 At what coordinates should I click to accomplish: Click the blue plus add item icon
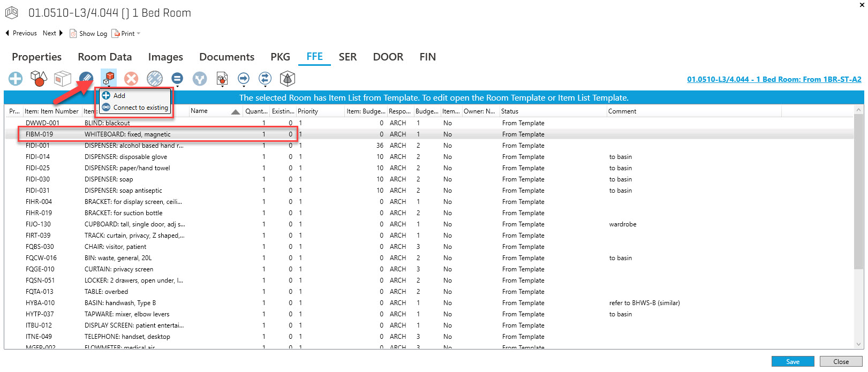tap(16, 79)
